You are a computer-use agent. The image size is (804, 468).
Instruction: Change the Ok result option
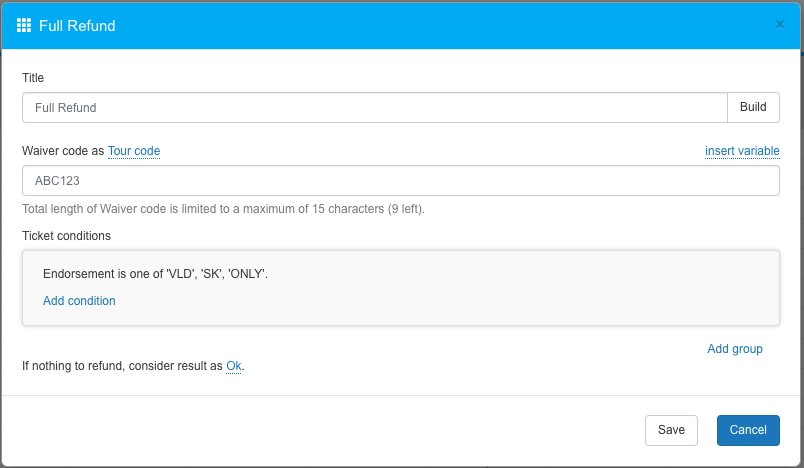pos(233,366)
